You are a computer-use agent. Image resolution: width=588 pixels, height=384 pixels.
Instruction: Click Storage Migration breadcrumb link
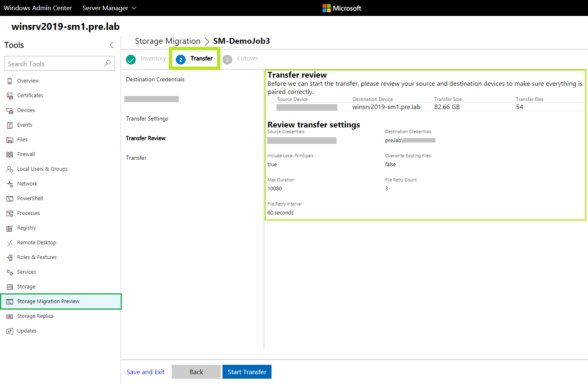click(168, 41)
